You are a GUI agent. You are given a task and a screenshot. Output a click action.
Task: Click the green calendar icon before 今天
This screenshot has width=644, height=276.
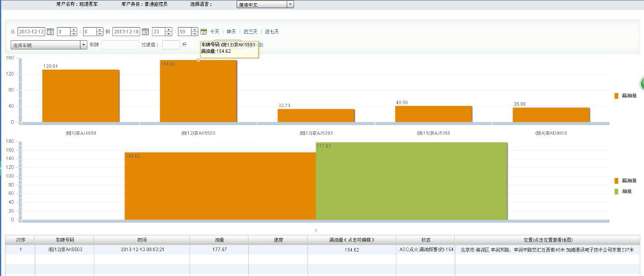203,31
